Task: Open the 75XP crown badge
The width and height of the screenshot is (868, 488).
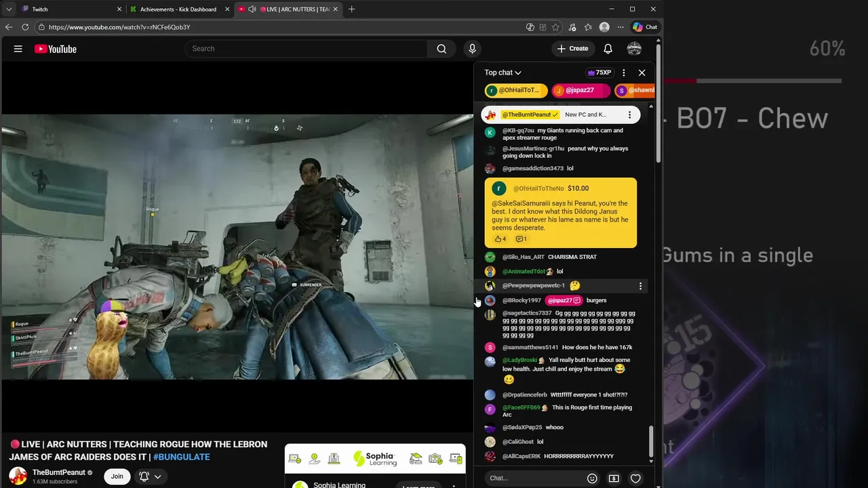Action: (599, 73)
